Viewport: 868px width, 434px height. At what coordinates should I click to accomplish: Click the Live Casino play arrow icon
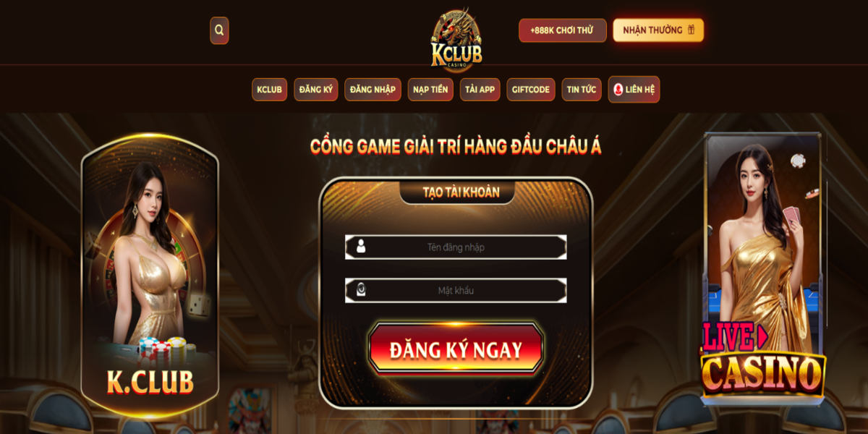[761, 337]
